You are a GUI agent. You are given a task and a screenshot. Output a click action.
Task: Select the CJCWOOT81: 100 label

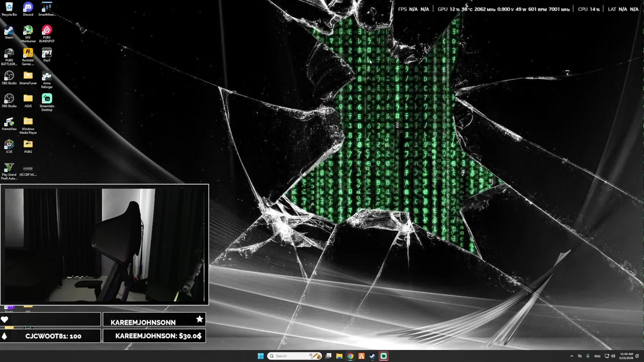[x=53, y=336]
